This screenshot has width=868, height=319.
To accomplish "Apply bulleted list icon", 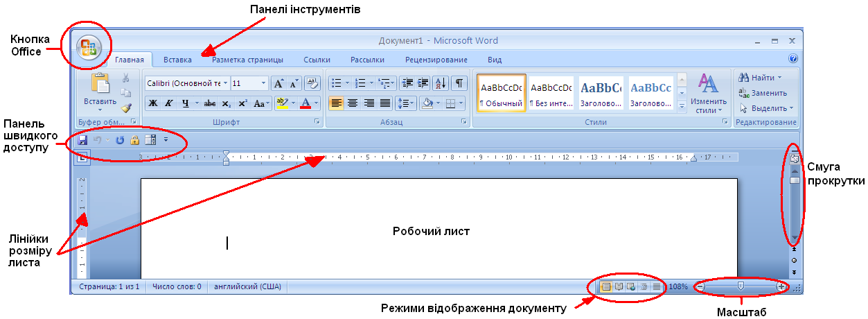I will (337, 83).
